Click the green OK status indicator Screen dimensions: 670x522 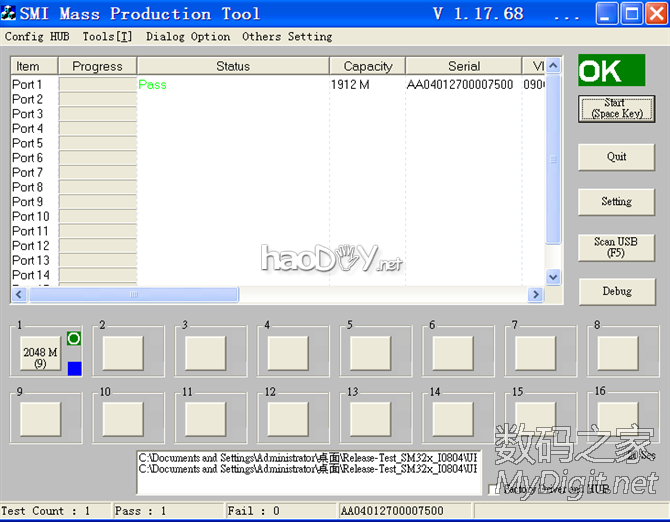coord(611,71)
